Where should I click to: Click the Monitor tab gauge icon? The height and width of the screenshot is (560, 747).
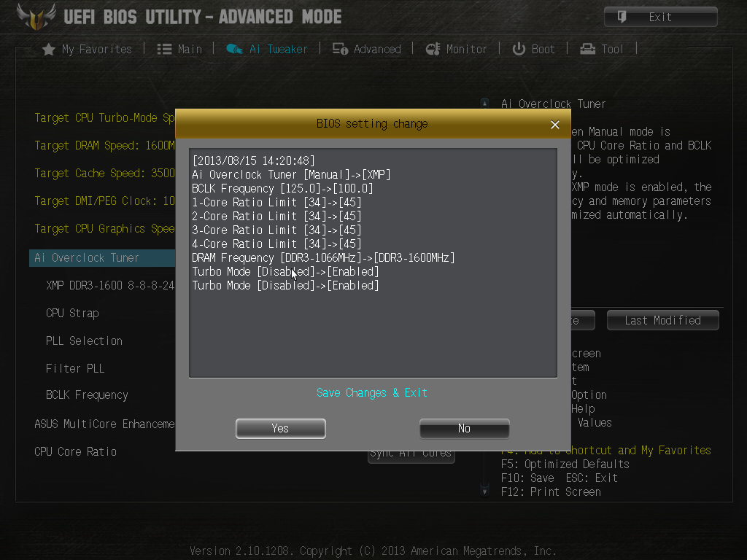(x=433, y=49)
